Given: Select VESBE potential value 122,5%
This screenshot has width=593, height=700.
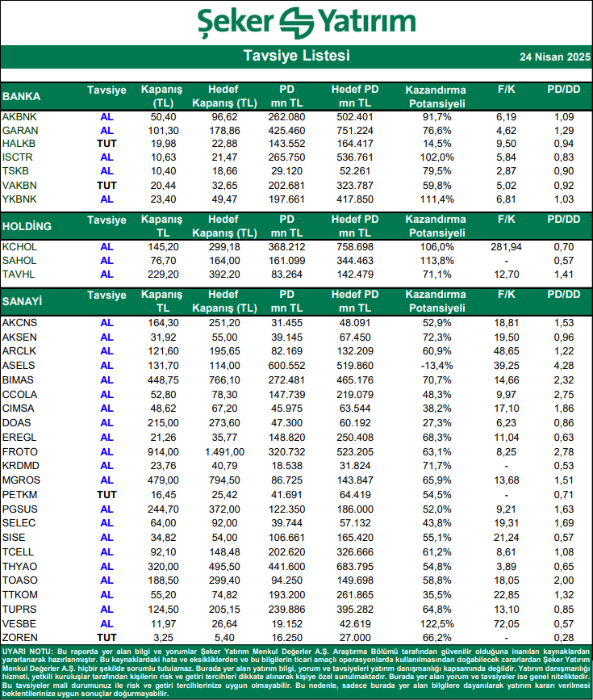Looking at the screenshot, I should [436, 624].
